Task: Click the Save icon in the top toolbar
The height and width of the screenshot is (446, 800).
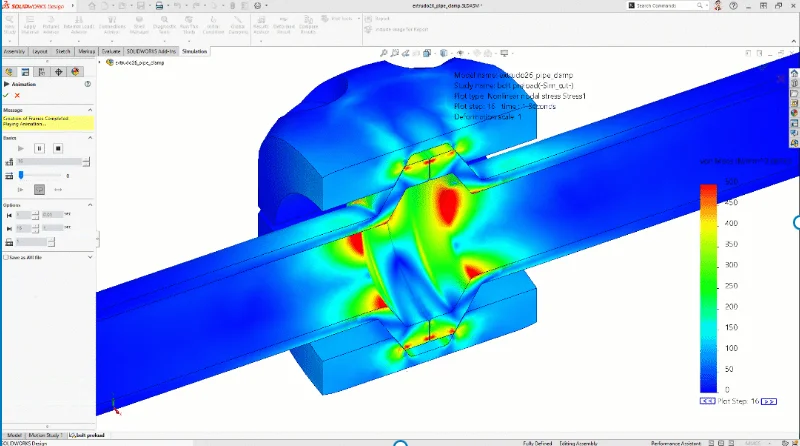Action: coord(140,6)
